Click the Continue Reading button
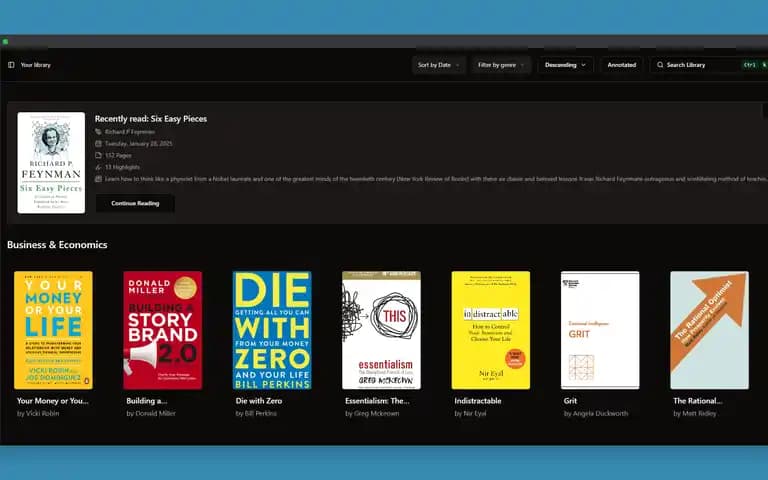The width and height of the screenshot is (768, 480). point(135,203)
